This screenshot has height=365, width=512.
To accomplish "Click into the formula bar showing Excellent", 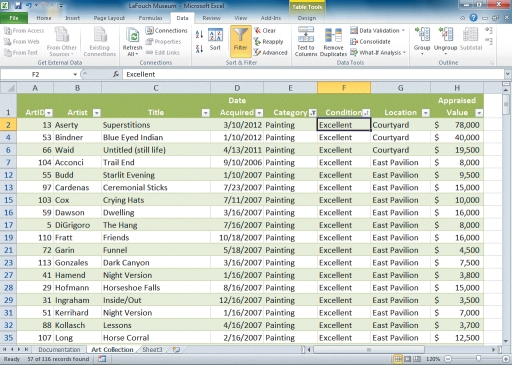I will 313,74.
